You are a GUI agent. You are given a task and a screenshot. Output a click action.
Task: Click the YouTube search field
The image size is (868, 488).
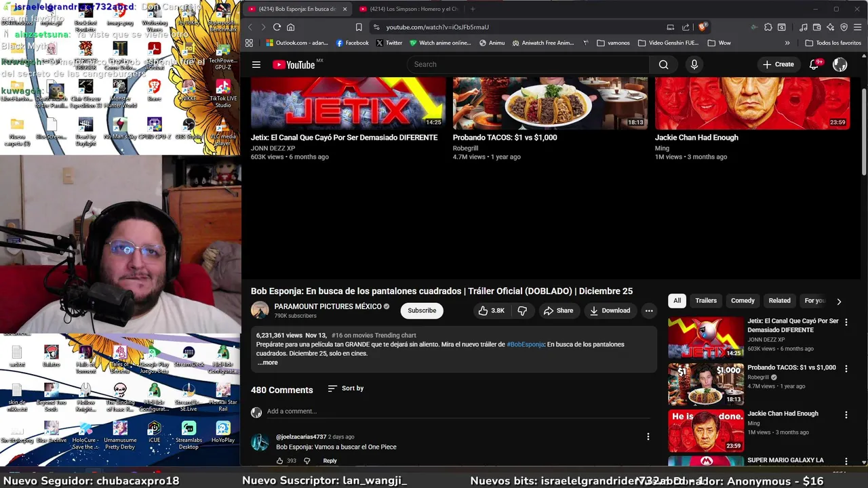[528, 64]
